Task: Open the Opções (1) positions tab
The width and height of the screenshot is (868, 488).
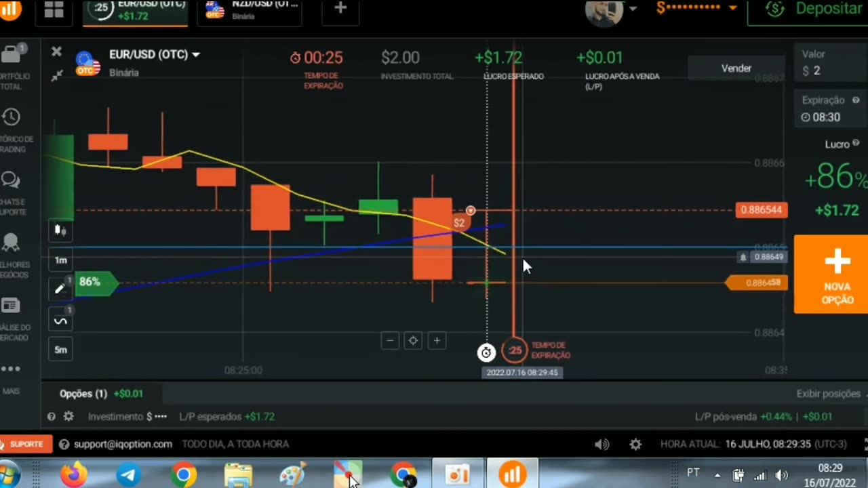Action: (x=101, y=394)
